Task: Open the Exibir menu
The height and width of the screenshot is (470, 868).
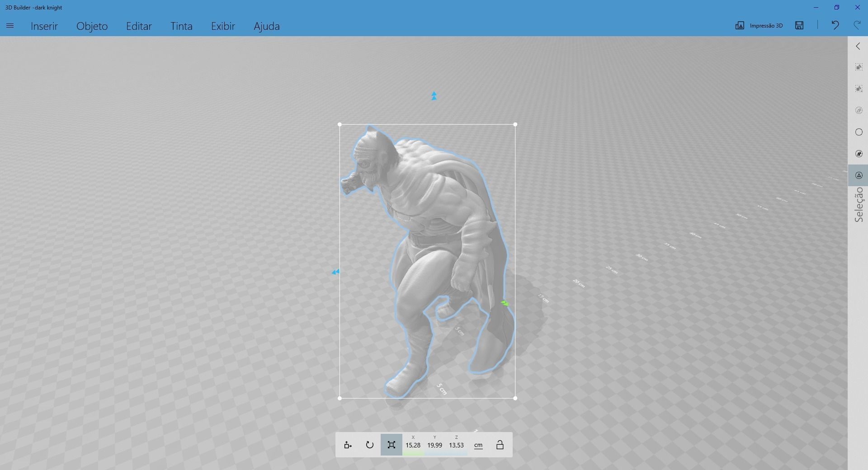Action: coord(223,26)
